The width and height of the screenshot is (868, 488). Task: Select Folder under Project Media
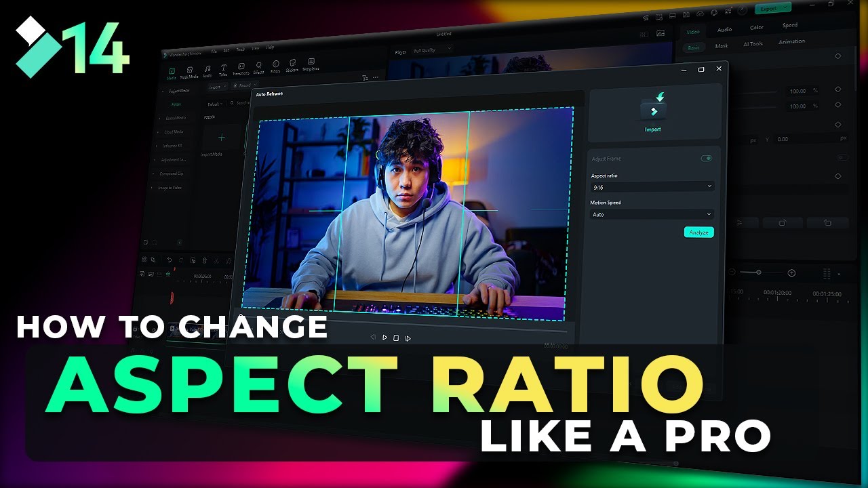pos(176,104)
